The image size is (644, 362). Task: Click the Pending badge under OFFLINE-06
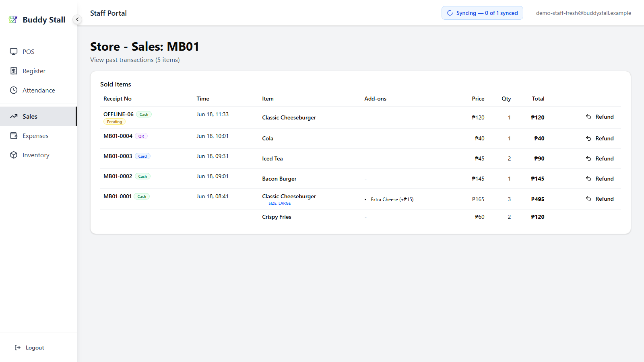click(114, 121)
